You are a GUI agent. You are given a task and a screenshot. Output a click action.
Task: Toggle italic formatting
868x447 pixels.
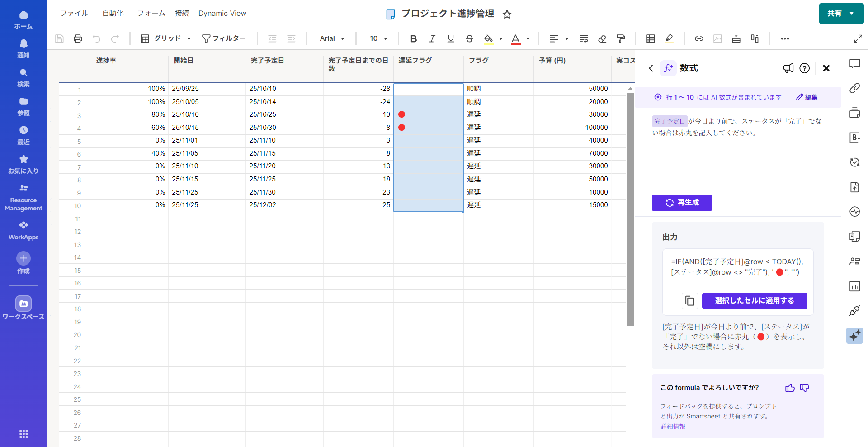click(x=432, y=39)
